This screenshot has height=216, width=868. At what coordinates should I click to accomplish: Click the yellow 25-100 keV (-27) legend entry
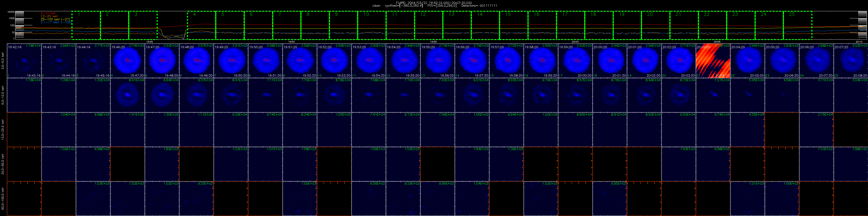pyautogui.click(x=55, y=19)
